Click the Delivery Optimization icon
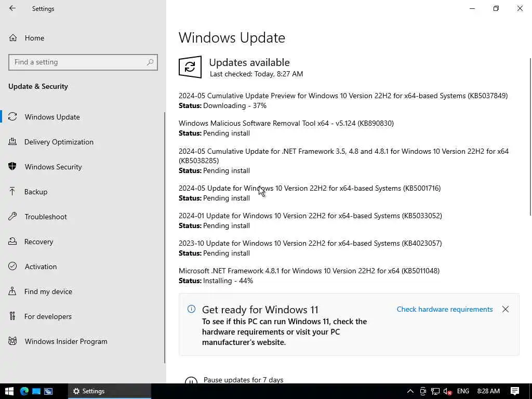The width and height of the screenshot is (532, 399). [12, 141]
